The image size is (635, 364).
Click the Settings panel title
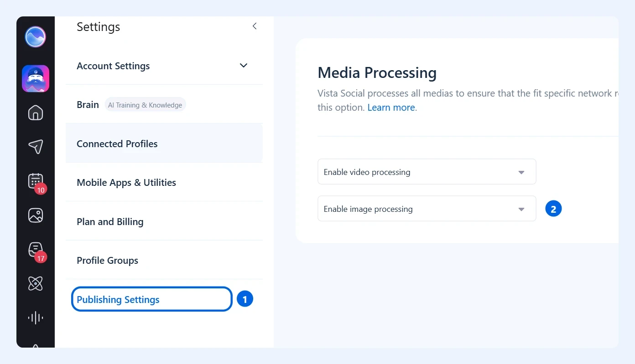(x=99, y=27)
